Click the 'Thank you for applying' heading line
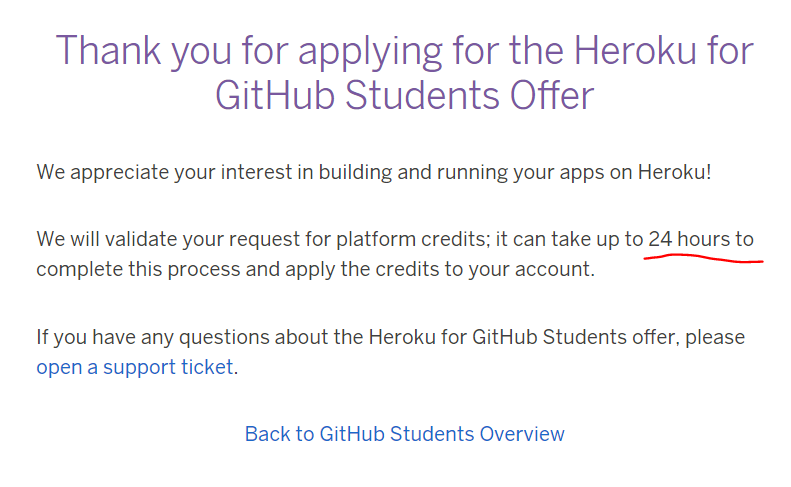Viewport: 791px width, 487px height. tap(405, 51)
